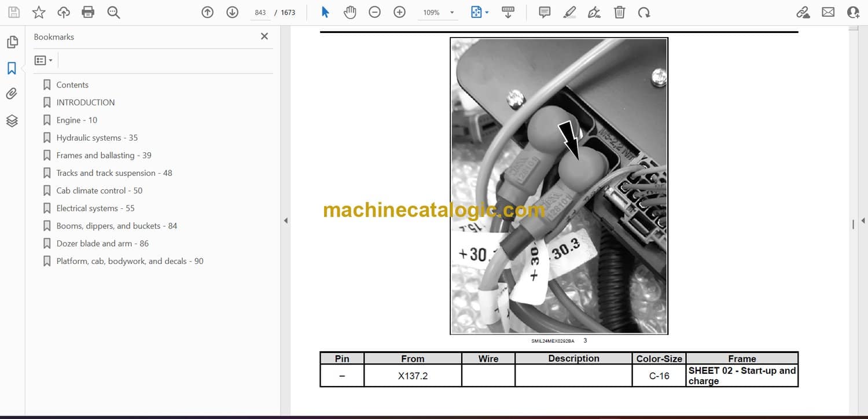Click the Description column header
Screen dimensions: 868x419
click(x=573, y=359)
